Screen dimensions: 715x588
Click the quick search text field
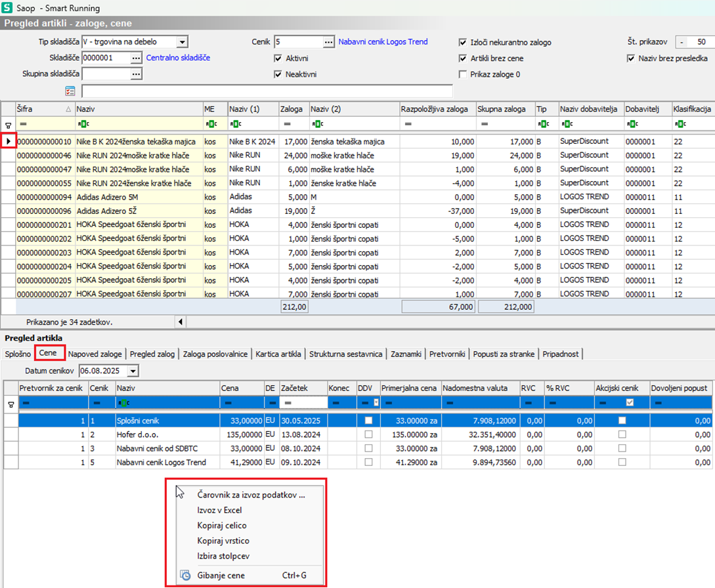267,91
